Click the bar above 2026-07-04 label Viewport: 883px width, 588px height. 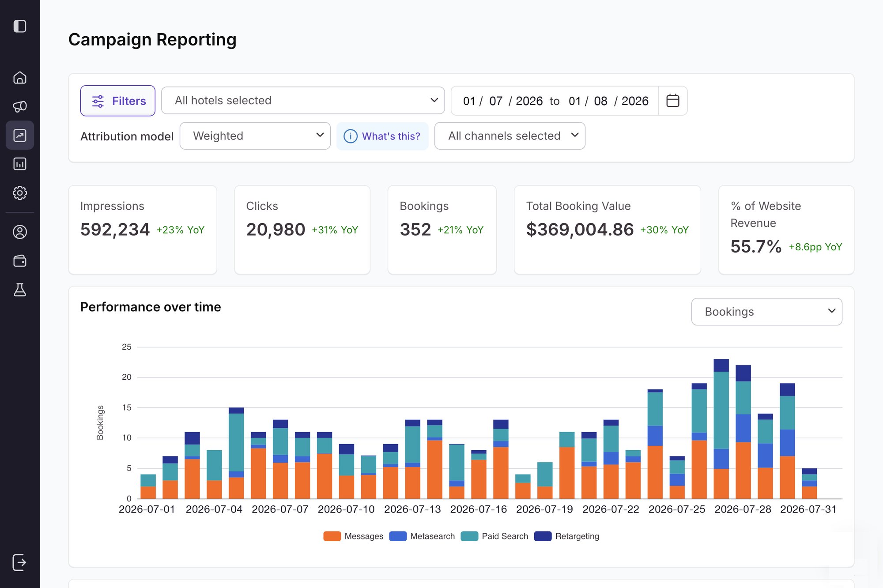(214, 475)
